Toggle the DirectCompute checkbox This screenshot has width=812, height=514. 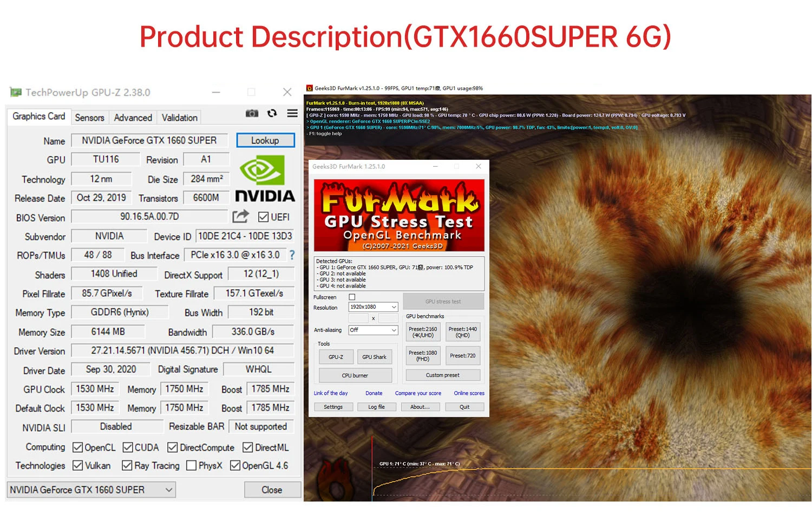pyautogui.click(x=173, y=447)
